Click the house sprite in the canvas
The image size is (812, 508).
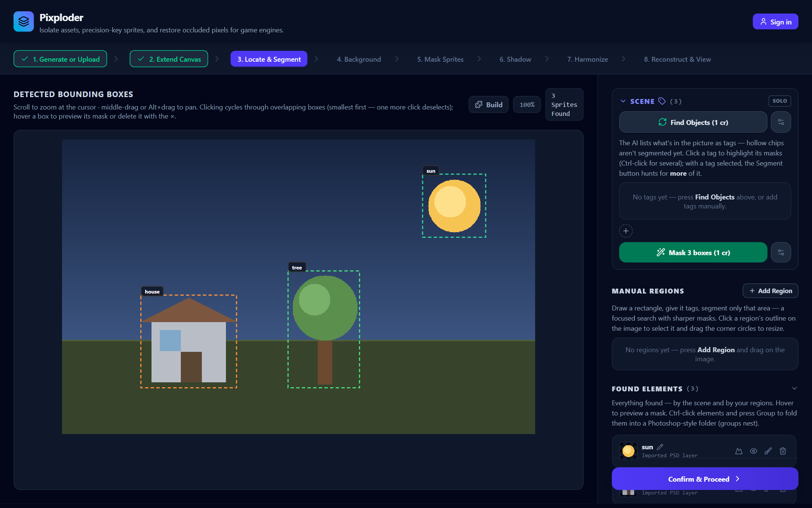pyautogui.click(x=189, y=341)
